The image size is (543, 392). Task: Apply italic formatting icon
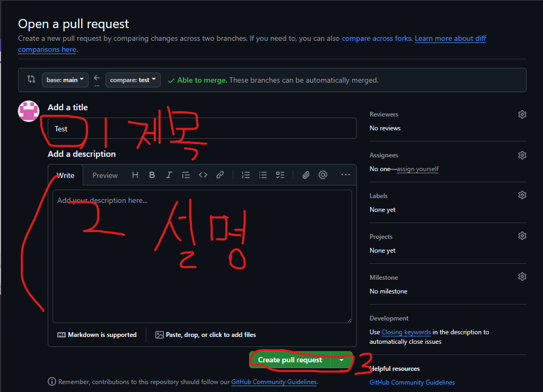[x=169, y=175]
